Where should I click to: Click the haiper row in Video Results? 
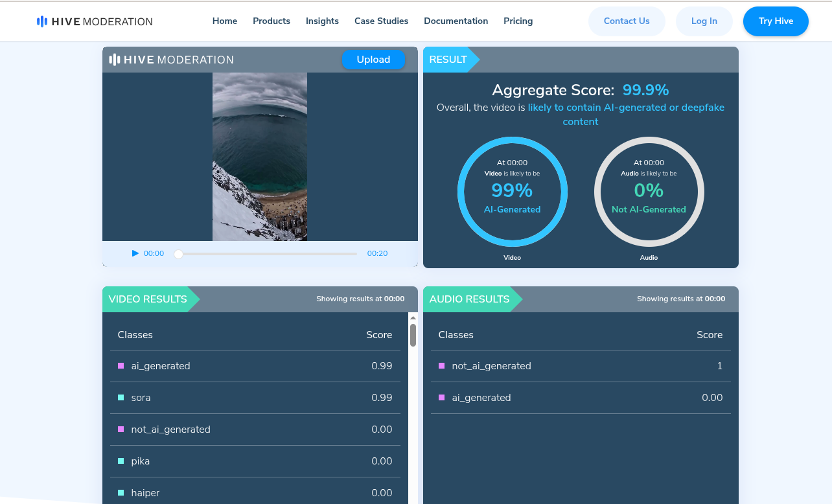(255, 492)
